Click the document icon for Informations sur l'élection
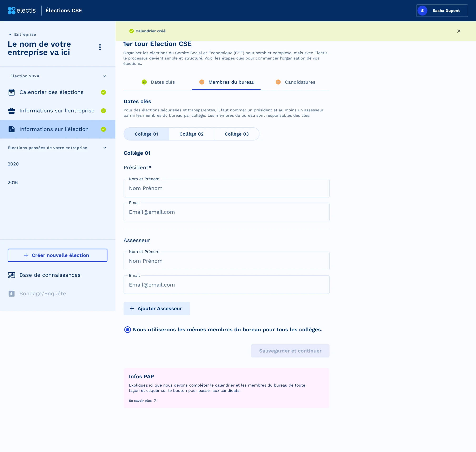 click(x=12, y=129)
